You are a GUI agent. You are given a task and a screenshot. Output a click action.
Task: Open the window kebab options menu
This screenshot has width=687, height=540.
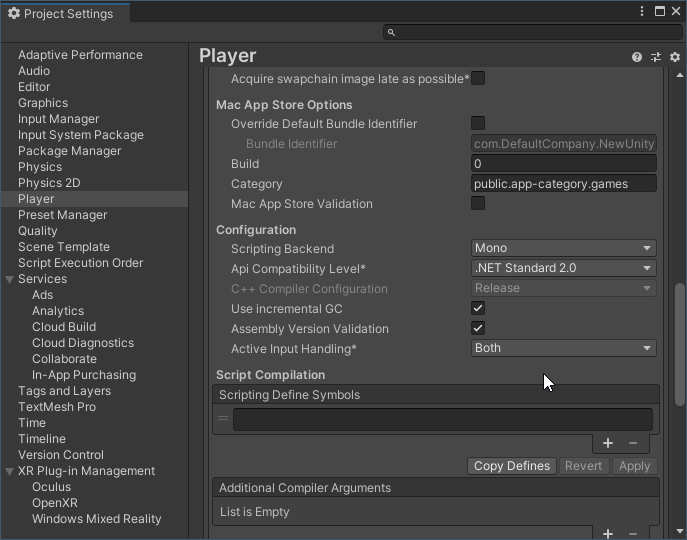642,11
